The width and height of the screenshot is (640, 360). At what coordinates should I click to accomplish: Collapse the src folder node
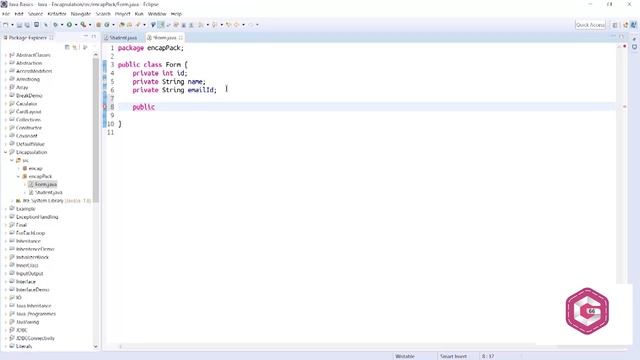point(12,160)
